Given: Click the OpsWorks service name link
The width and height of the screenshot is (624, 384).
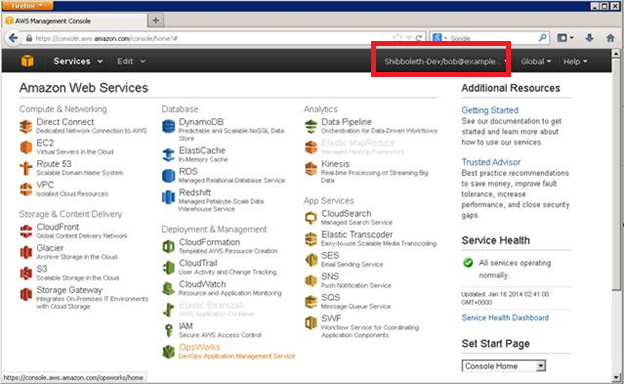Looking at the screenshot, I should pyautogui.click(x=199, y=347).
